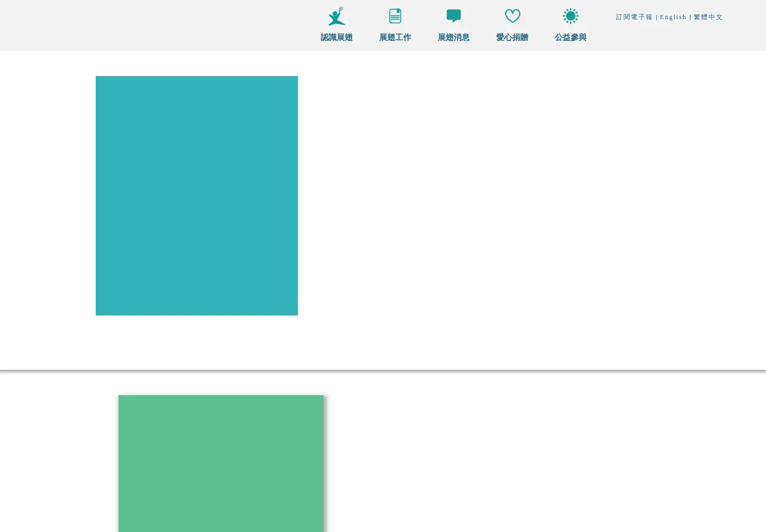Click the green image card below
This screenshot has height=532, width=766.
coord(221,463)
